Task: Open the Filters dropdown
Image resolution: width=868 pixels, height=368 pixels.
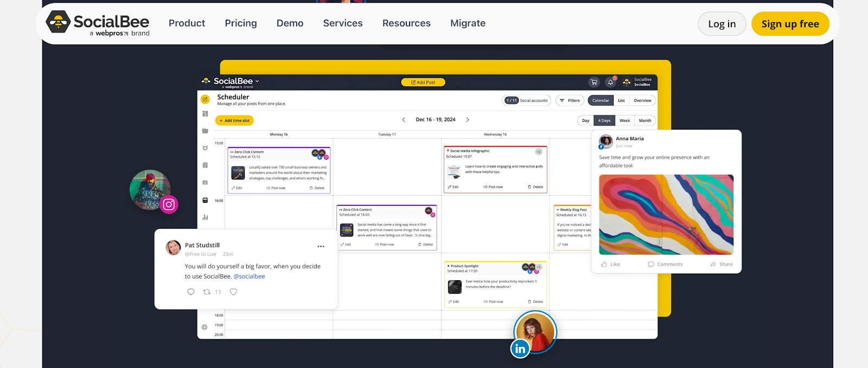Action: [x=570, y=100]
